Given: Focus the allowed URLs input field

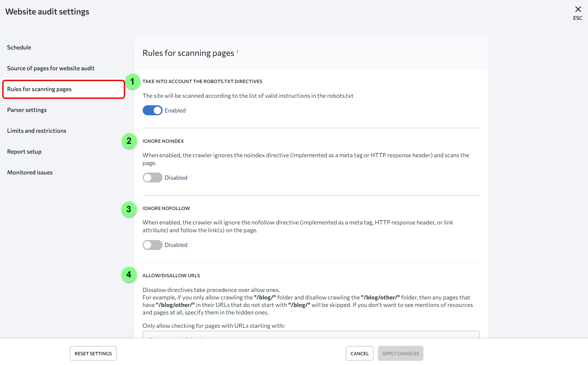Looking at the screenshot, I should point(311,335).
